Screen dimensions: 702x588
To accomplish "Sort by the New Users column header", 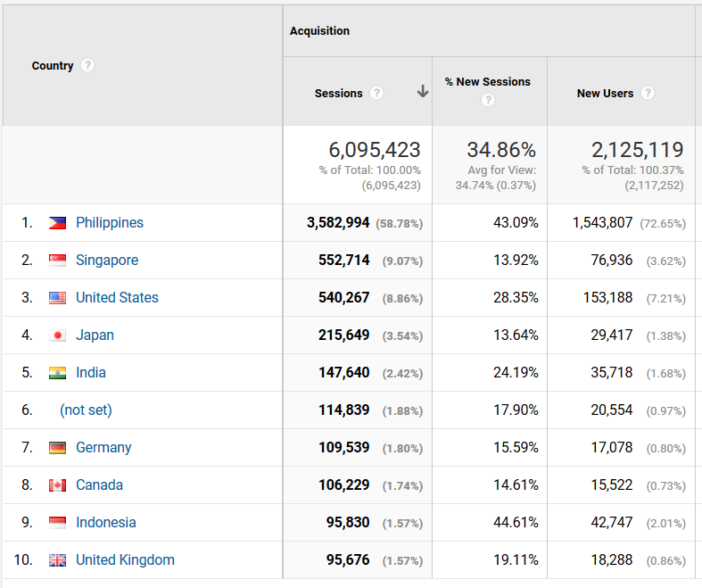I will [x=605, y=93].
